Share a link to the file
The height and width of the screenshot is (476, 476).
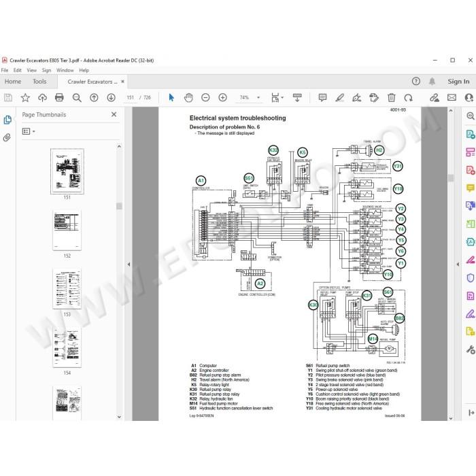(434, 97)
